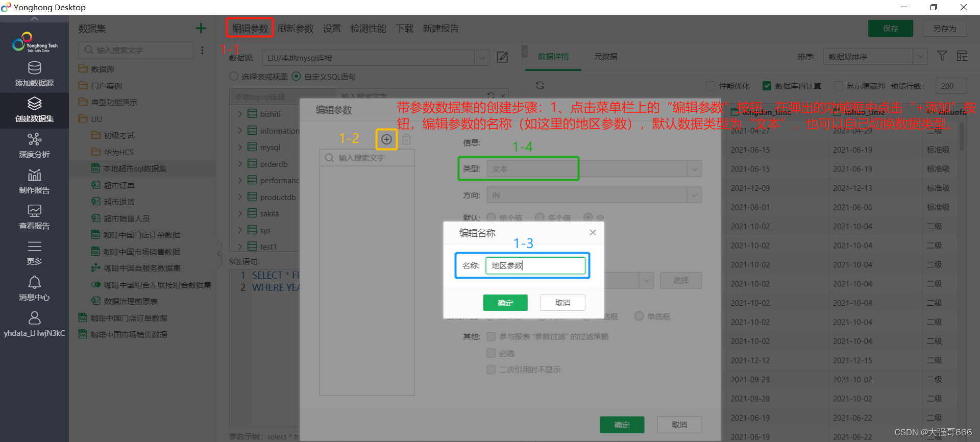Select the 自定义SQL语句 radio button
980x442 pixels.
click(296, 77)
